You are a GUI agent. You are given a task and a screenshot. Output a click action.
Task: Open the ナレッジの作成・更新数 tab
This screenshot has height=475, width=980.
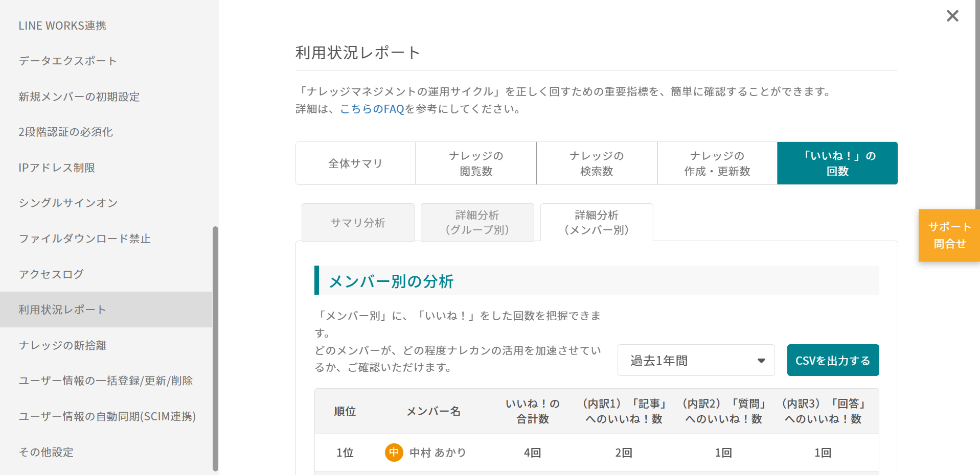[x=717, y=163]
